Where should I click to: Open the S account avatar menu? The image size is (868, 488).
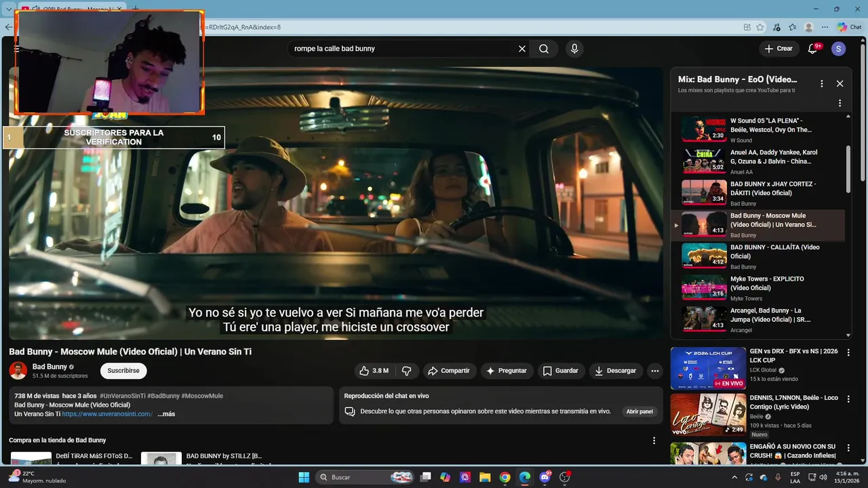(838, 49)
